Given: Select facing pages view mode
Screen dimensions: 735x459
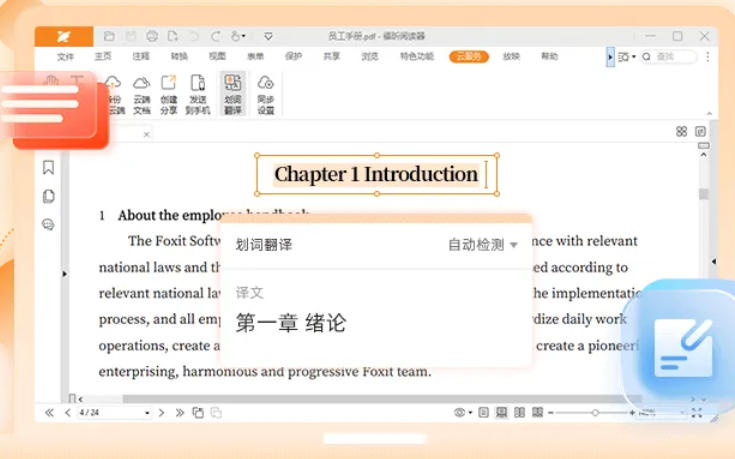Looking at the screenshot, I should tap(519, 413).
